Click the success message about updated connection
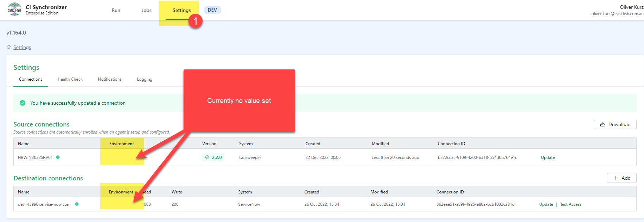Screen dimensions: 644x222 78,103
